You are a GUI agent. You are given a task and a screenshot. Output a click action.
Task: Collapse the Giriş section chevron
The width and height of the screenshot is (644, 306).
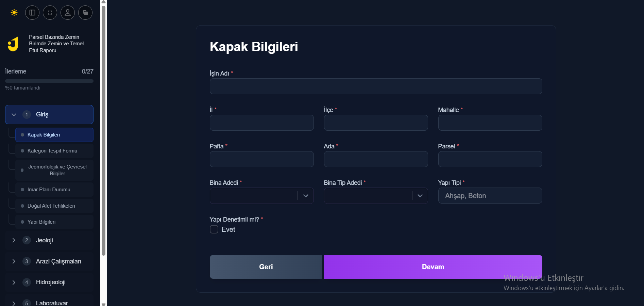click(14, 115)
